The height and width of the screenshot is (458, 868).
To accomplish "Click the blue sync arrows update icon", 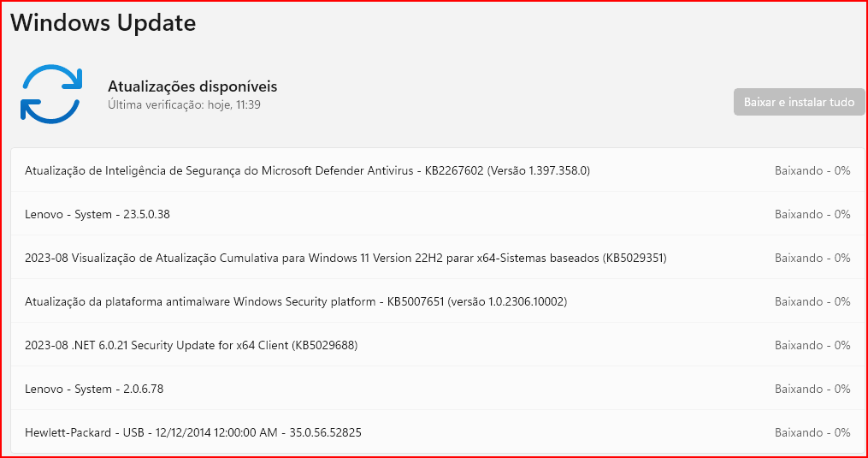I will point(51,94).
